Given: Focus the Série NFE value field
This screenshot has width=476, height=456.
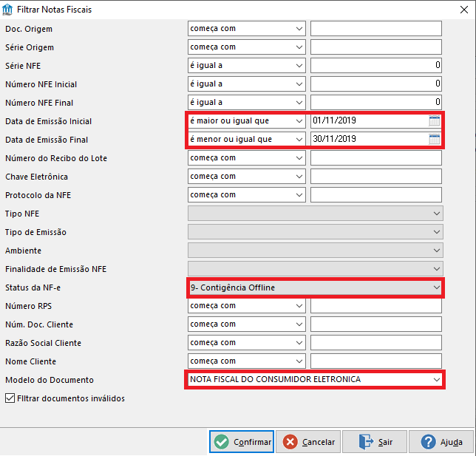Looking at the screenshot, I should coord(375,66).
